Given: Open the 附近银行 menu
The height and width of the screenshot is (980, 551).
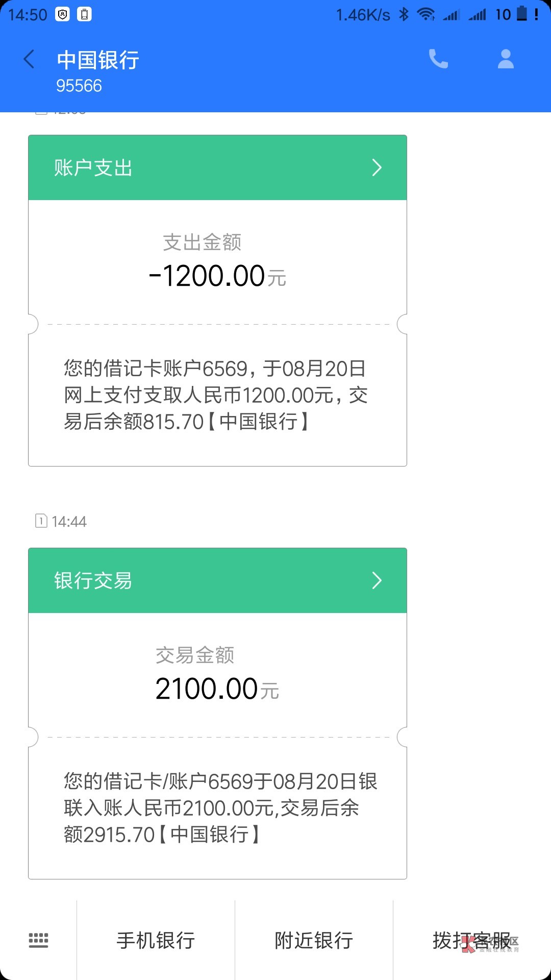Looking at the screenshot, I should click(314, 940).
